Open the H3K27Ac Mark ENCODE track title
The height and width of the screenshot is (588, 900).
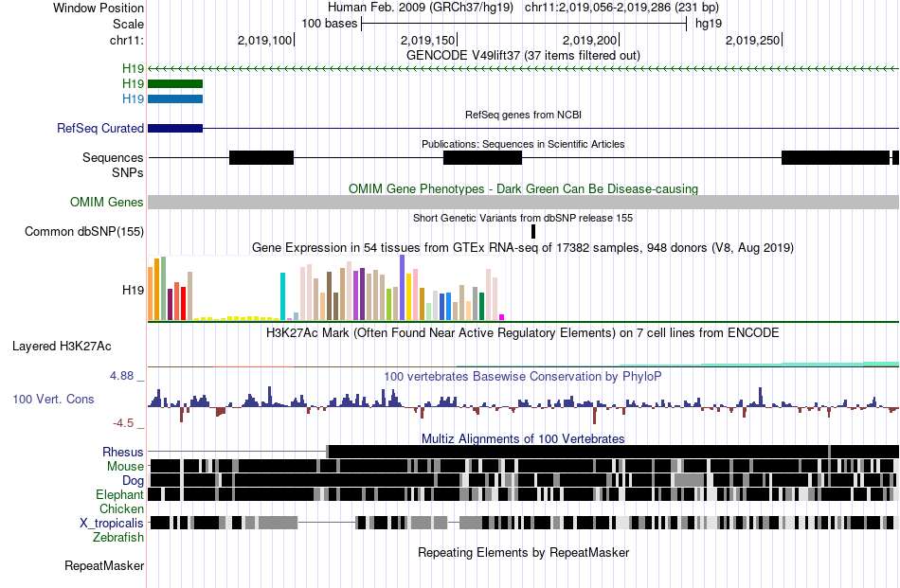pyautogui.click(x=523, y=333)
